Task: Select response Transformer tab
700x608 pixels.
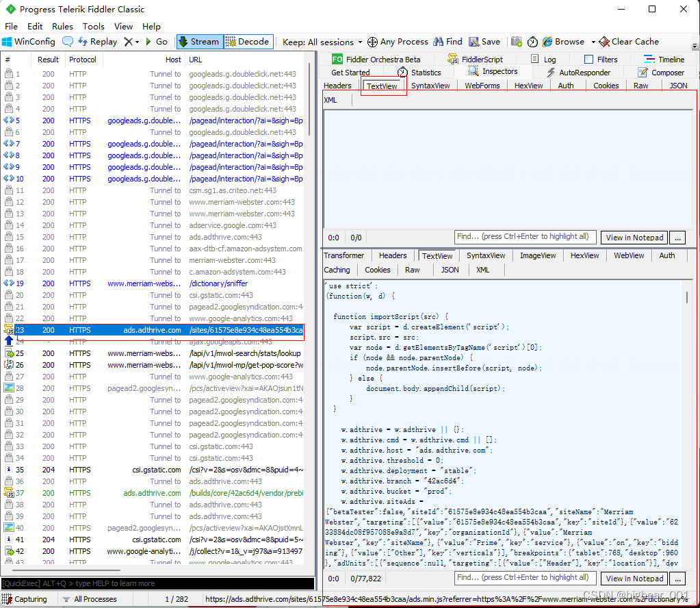Action: [343, 255]
